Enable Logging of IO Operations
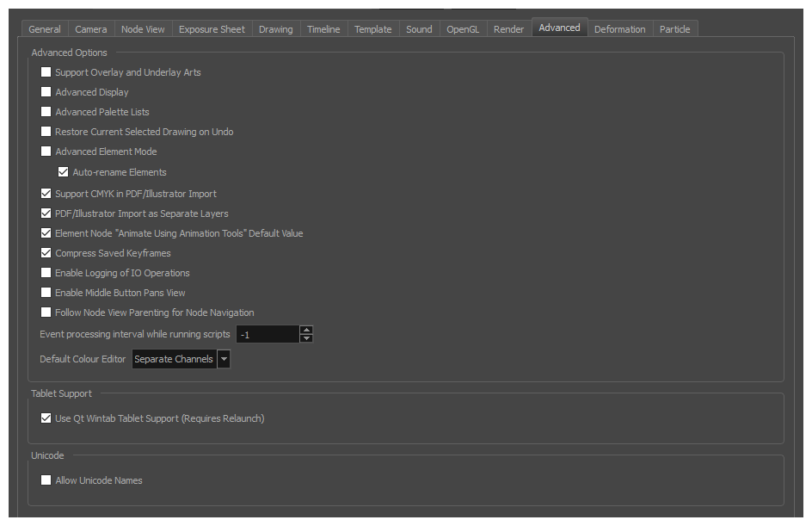 click(x=46, y=272)
